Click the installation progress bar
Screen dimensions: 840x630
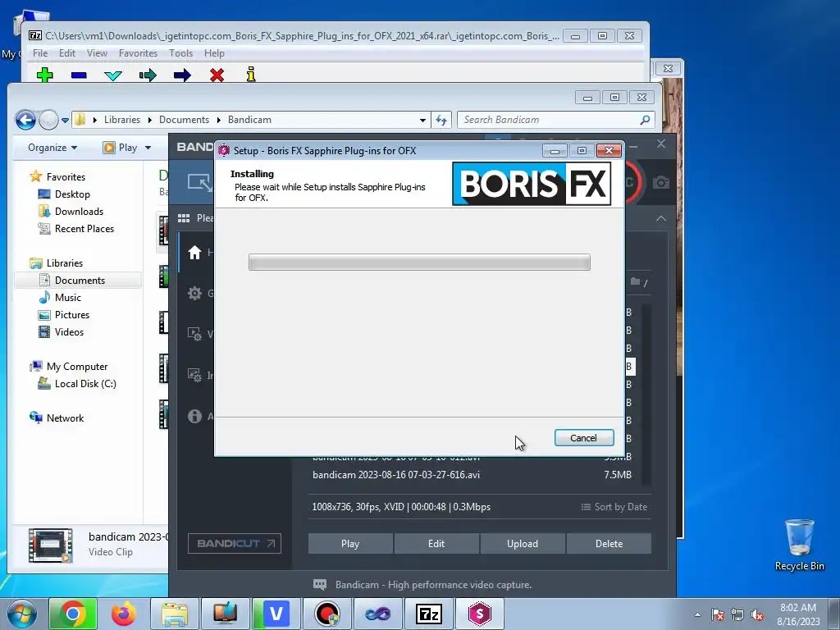coord(419,262)
